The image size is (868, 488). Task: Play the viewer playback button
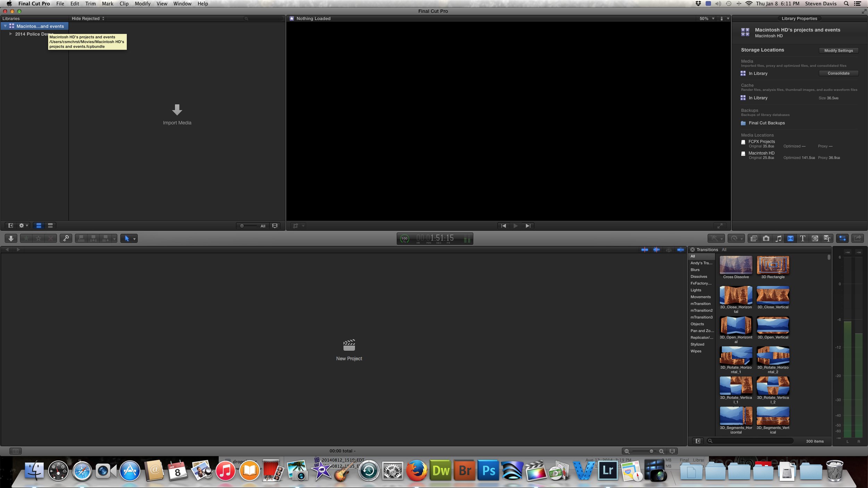coord(516,226)
